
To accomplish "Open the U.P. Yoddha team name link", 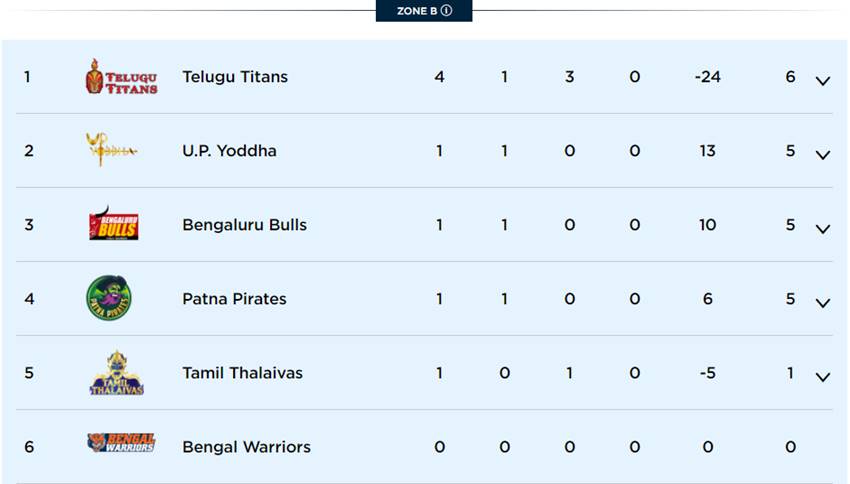I will (229, 151).
